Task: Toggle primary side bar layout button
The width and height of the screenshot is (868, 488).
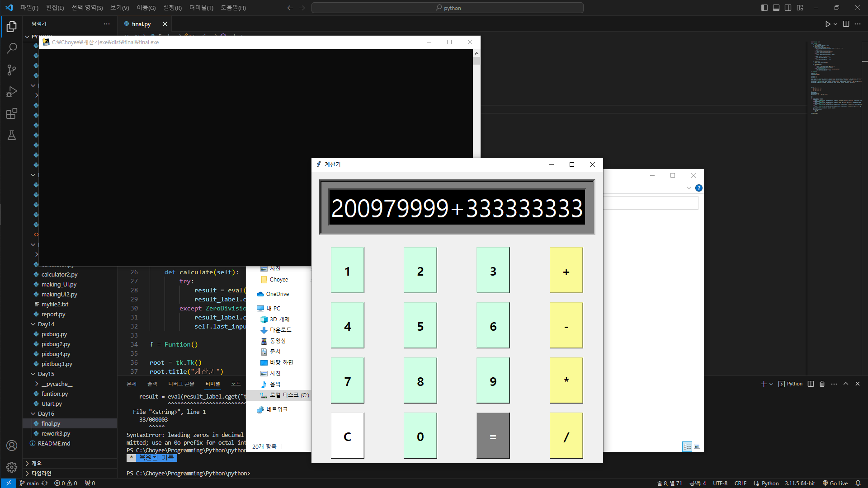Action: click(x=764, y=8)
